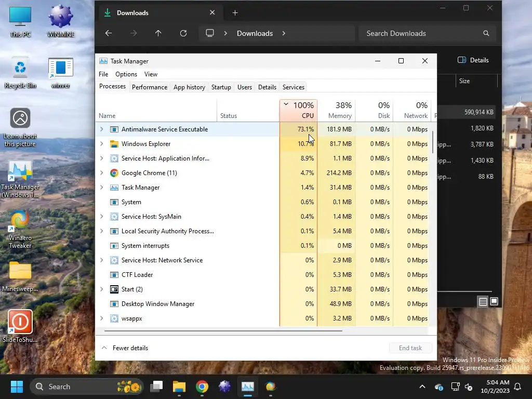Click the Task Manager horizontal scrollbar
Image resolution: width=532 pixels, height=399 pixels.
223,330
